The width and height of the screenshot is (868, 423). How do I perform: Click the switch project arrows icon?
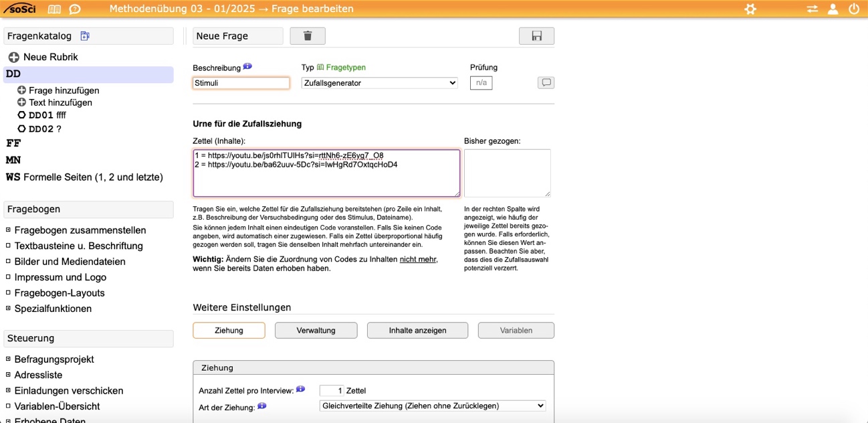812,9
